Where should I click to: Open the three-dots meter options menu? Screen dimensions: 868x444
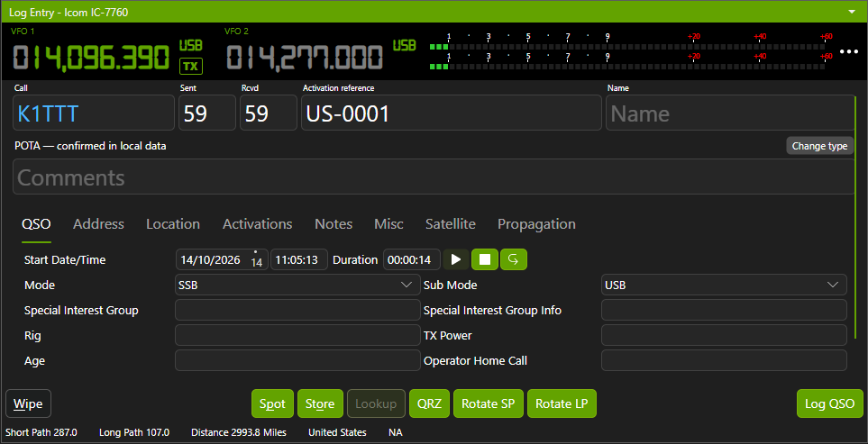pos(849,51)
